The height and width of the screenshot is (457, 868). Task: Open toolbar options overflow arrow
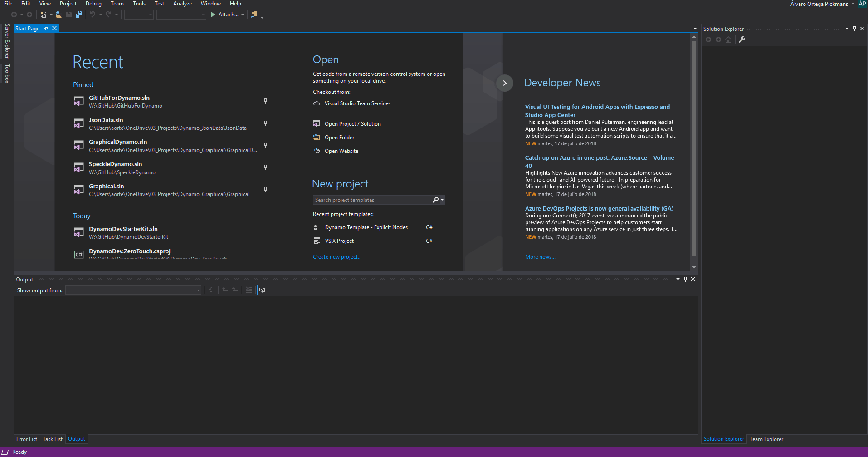coord(262,17)
